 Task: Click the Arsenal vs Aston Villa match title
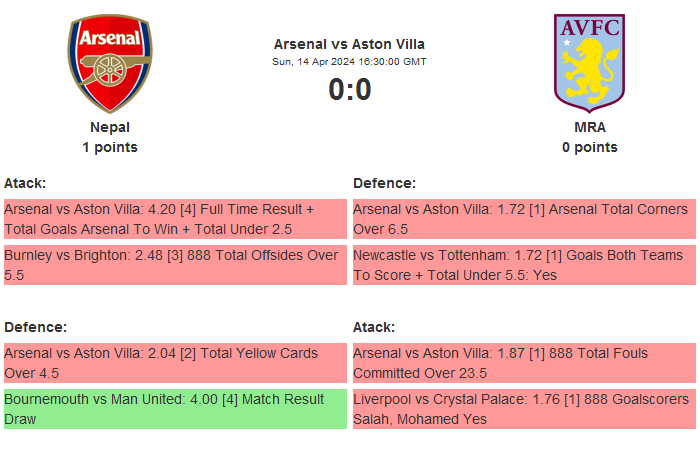tap(349, 44)
